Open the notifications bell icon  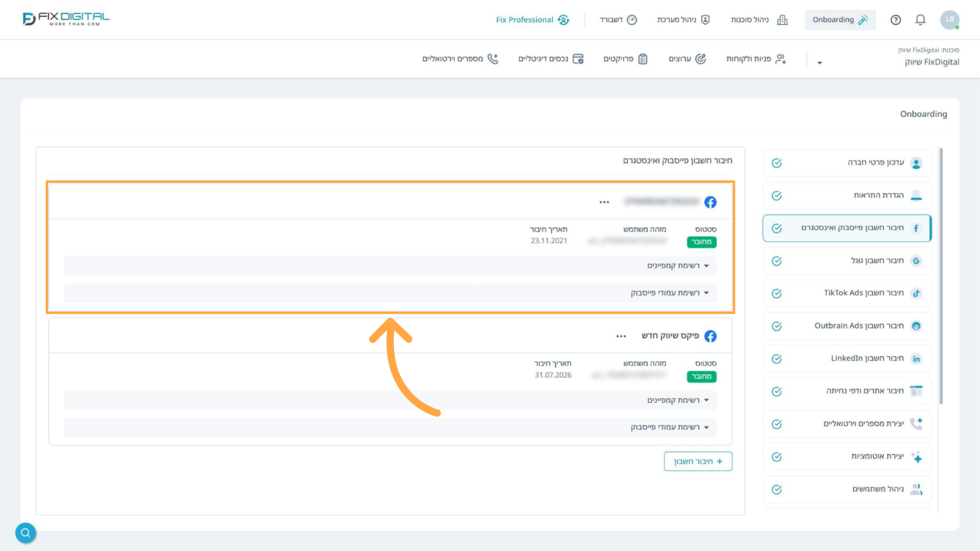point(920,20)
